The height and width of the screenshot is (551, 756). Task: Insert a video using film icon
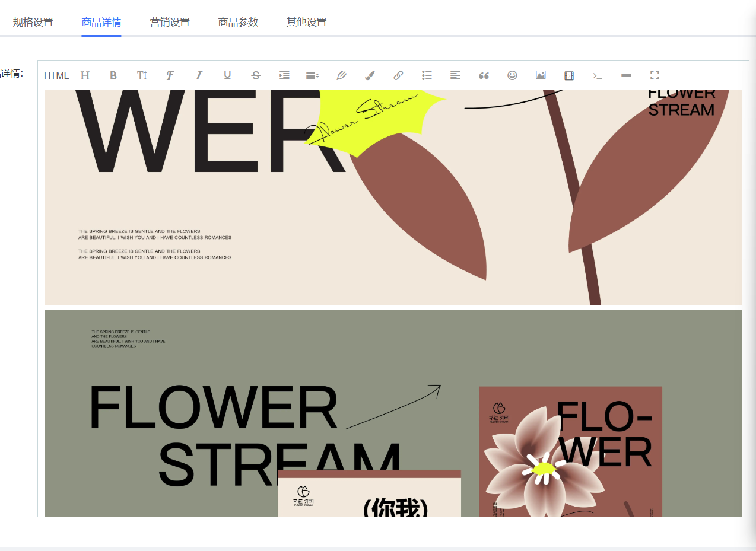[x=569, y=75]
